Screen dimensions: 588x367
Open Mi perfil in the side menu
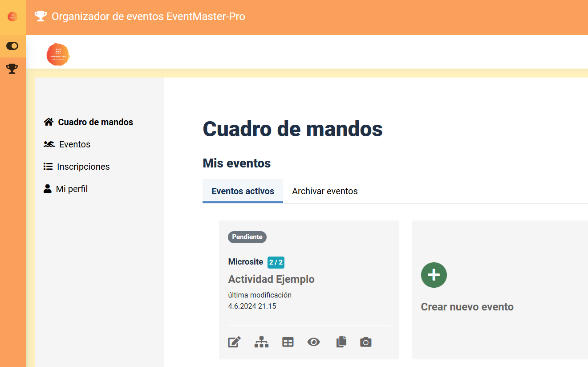pyautogui.click(x=72, y=189)
